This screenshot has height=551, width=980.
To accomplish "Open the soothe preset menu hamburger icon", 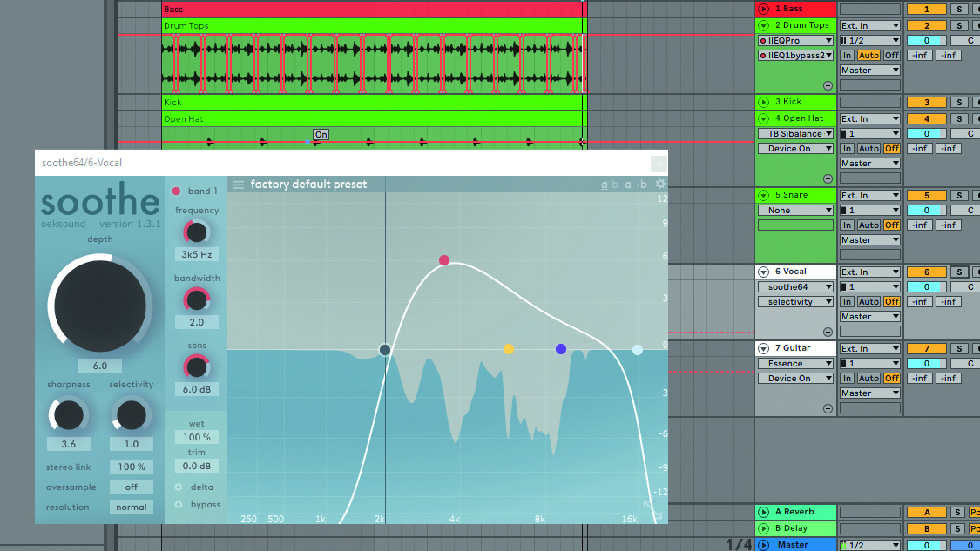I will coord(238,185).
